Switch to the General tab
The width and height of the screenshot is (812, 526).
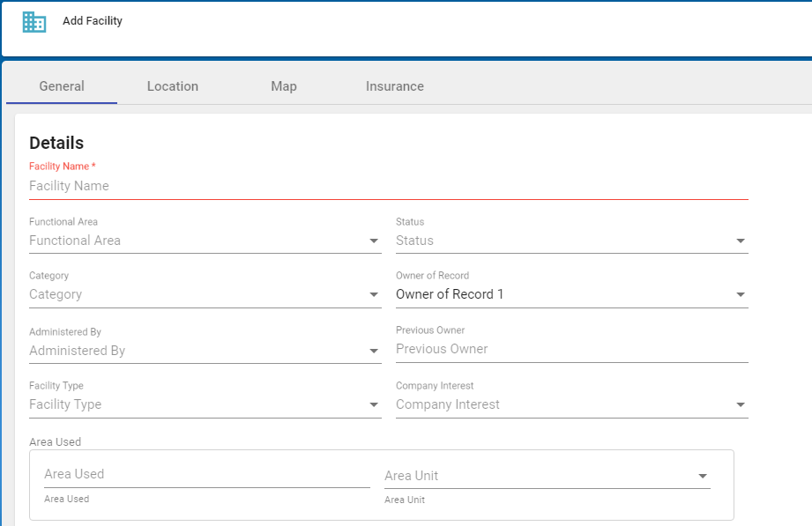point(62,86)
